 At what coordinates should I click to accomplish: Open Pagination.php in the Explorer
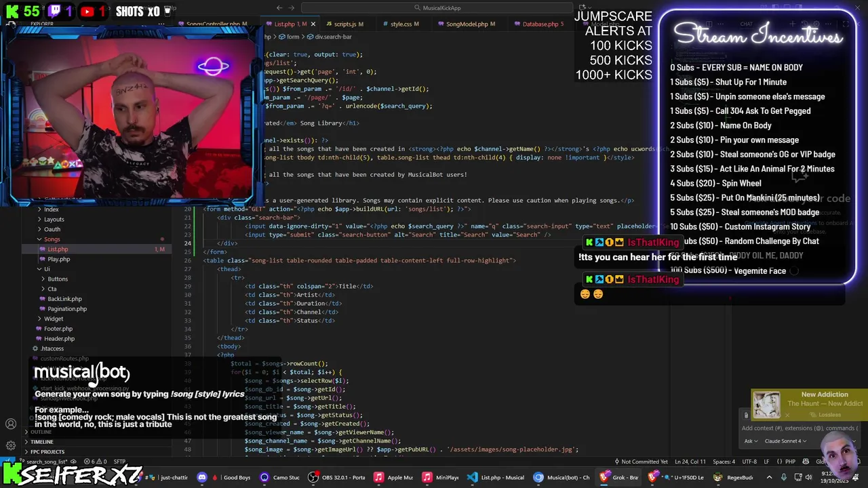[x=66, y=309]
